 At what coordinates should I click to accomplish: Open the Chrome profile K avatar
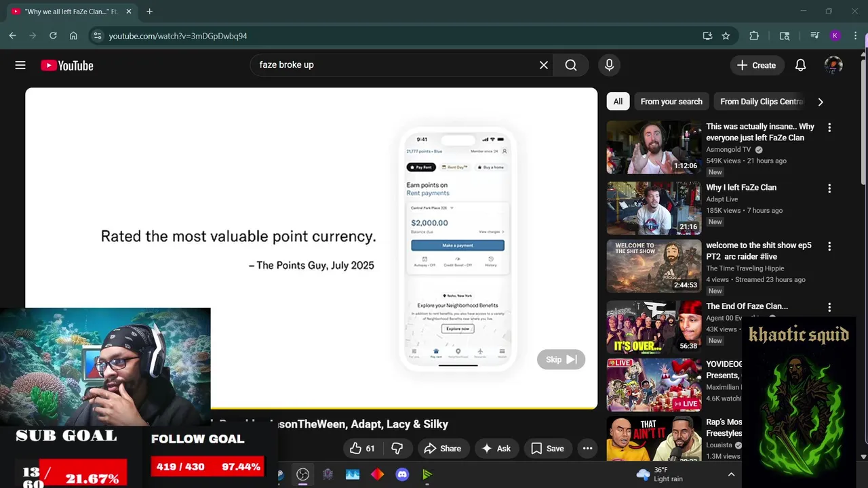835,36
